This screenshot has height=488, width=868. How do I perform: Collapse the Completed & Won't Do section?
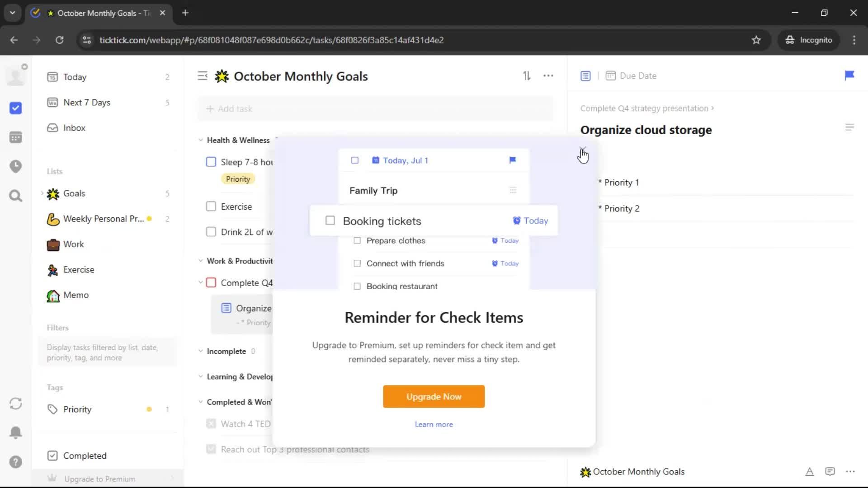coord(201,402)
